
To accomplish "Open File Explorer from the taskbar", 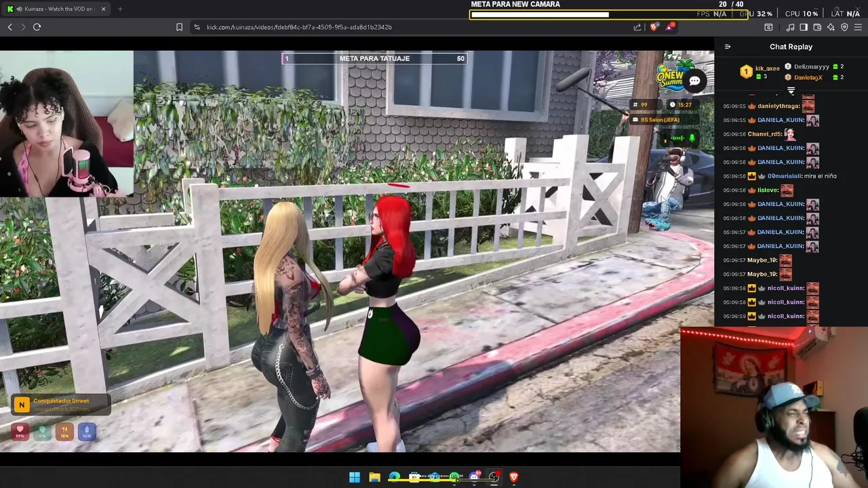I will tap(374, 477).
